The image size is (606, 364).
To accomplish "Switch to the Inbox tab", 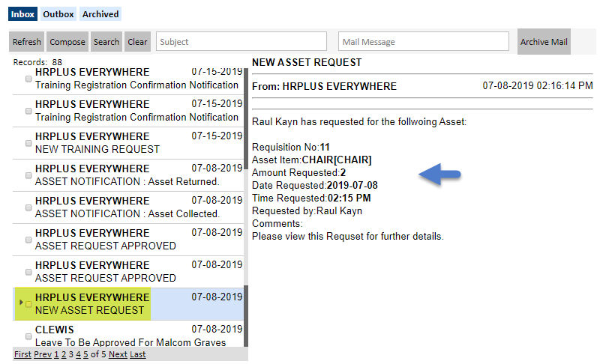I will [22, 14].
